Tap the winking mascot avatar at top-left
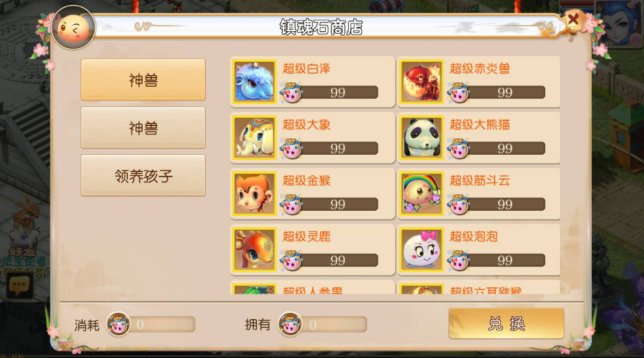Viewport: 644px width, 358px height. pyautogui.click(x=74, y=28)
